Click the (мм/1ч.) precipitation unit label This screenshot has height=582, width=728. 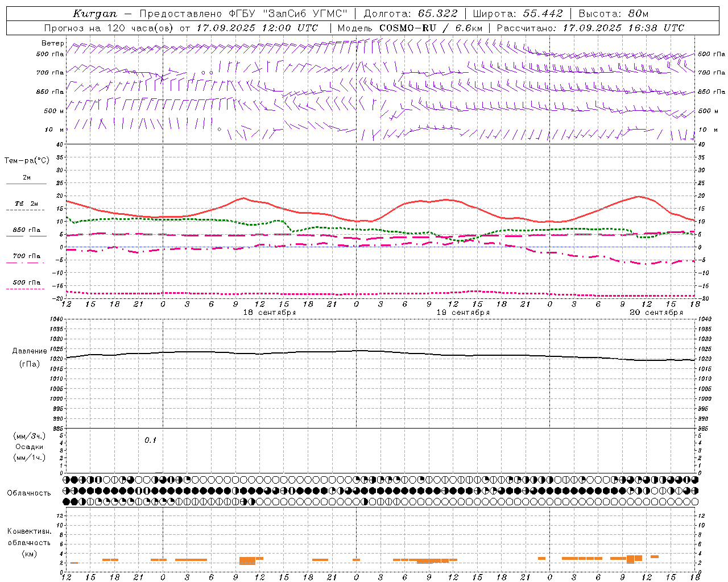pyautogui.click(x=30, y=458)
